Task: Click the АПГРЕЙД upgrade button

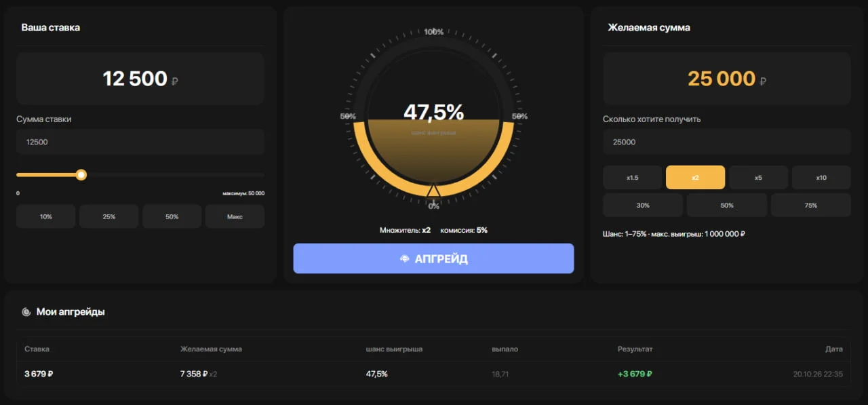Action: (x=433, y=258)
